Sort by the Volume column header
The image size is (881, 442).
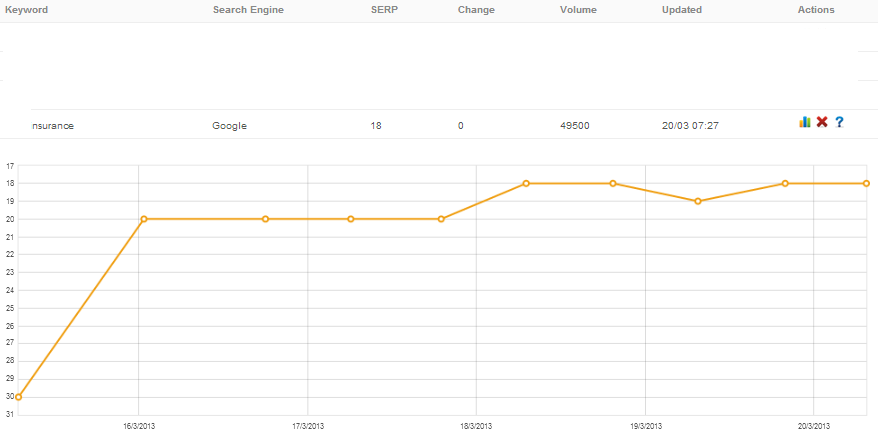578,10
